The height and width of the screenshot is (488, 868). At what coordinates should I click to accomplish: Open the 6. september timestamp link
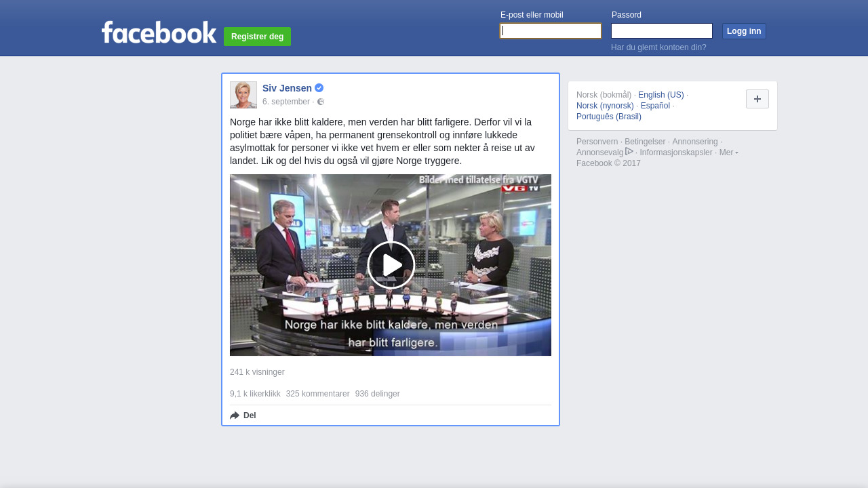285,102
